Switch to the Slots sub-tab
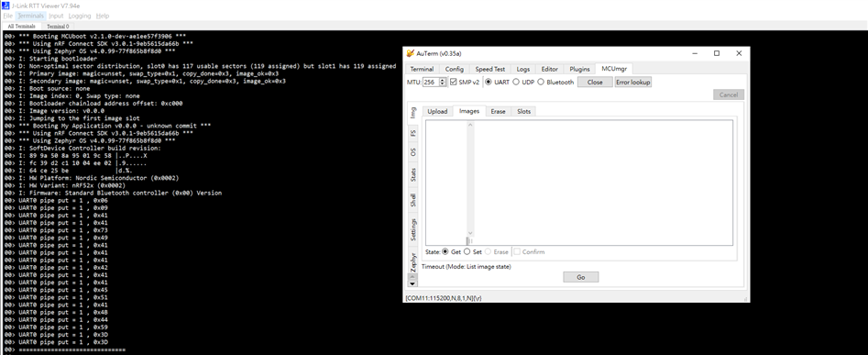 (523, 111)
